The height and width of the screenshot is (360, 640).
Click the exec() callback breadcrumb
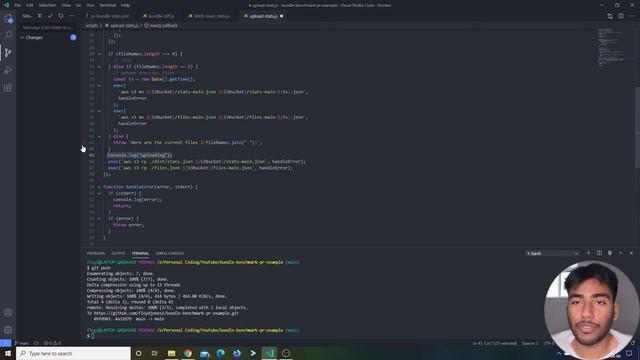(x=161, y=26)
